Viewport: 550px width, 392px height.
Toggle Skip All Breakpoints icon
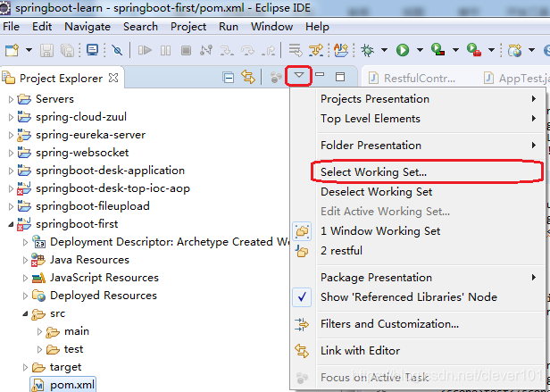pos(117,50)
